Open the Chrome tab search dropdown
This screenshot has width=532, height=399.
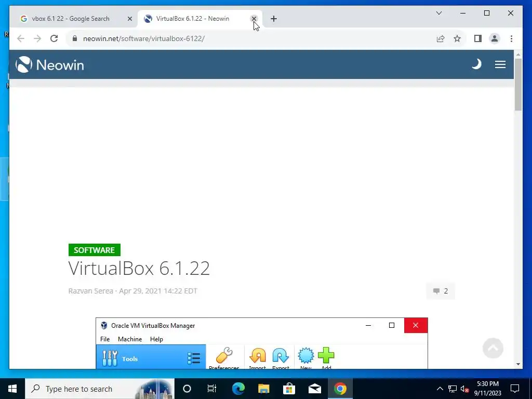click(438, 13)
